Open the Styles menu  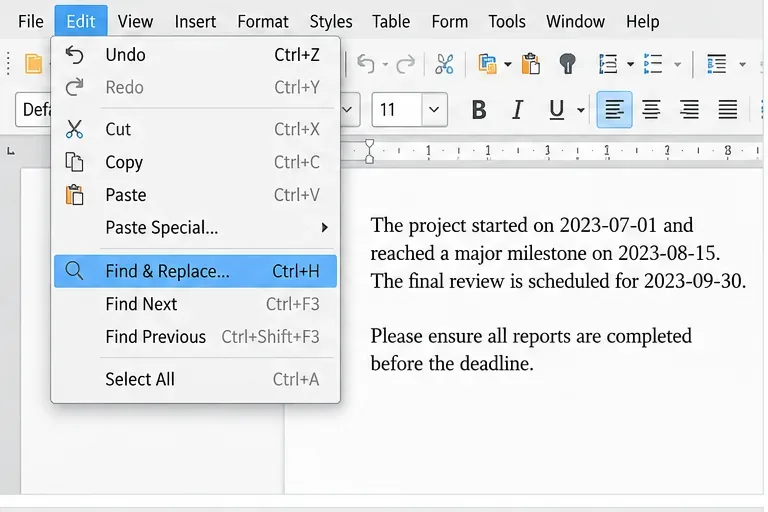(x=331, y=22)
